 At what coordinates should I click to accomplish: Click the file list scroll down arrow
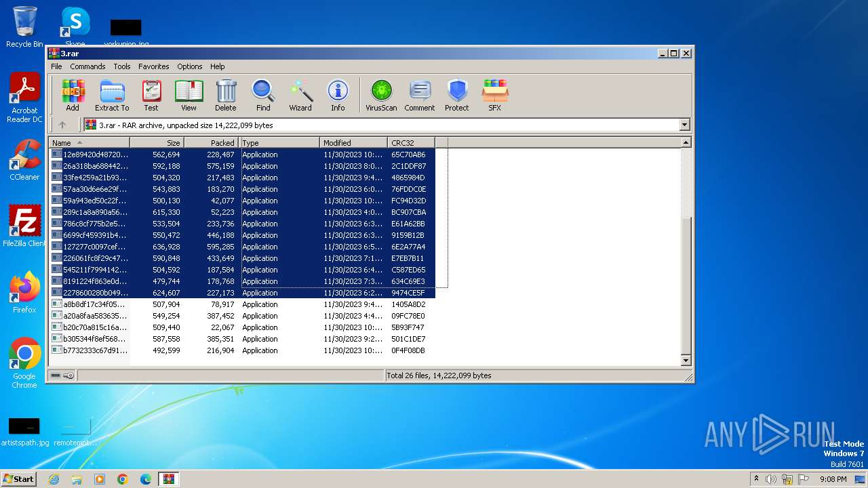pos(686,361)
